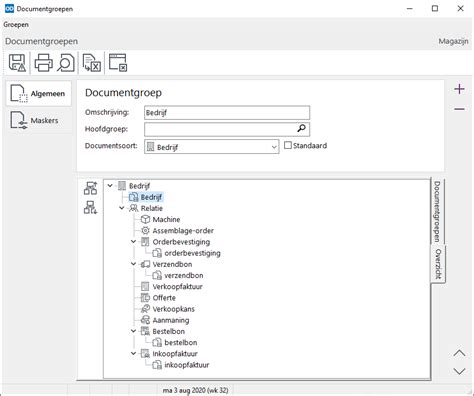This screenshot has width=474, height=396.
Task: Collapse the Verzendbon node
Action: [x=133, y=264]
